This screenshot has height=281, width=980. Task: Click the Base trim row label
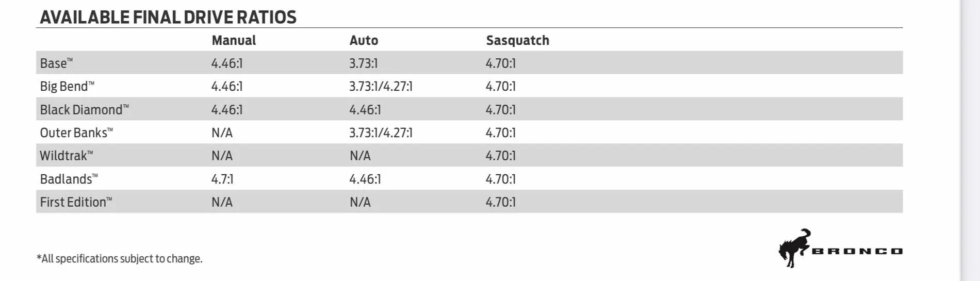pyautogui.click(x=56, y=63)
